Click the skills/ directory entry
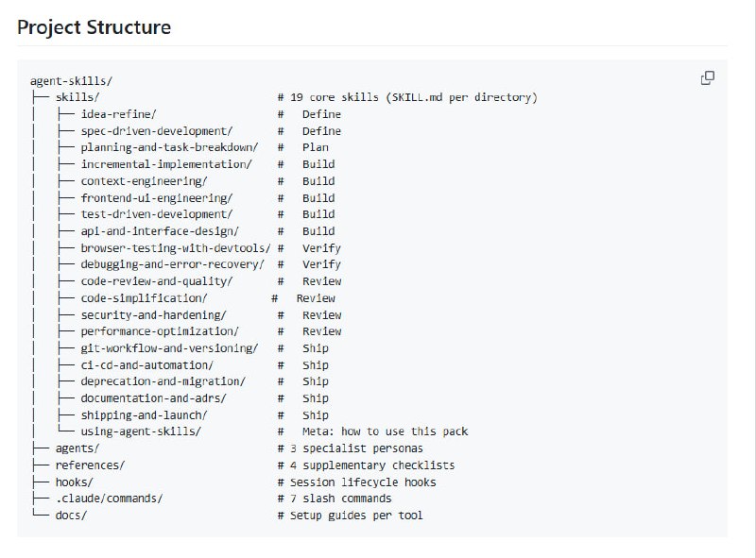756x558 pixels. point(77,97)
